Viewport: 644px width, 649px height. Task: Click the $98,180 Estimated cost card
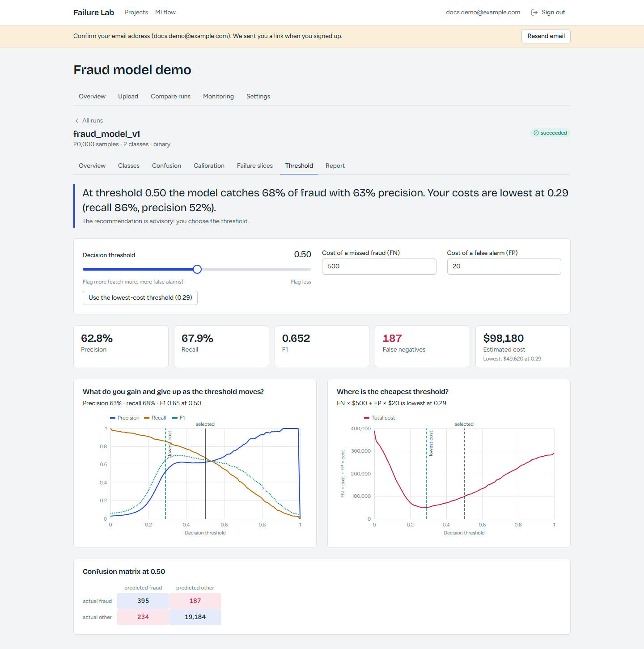(x=523, y=347)
